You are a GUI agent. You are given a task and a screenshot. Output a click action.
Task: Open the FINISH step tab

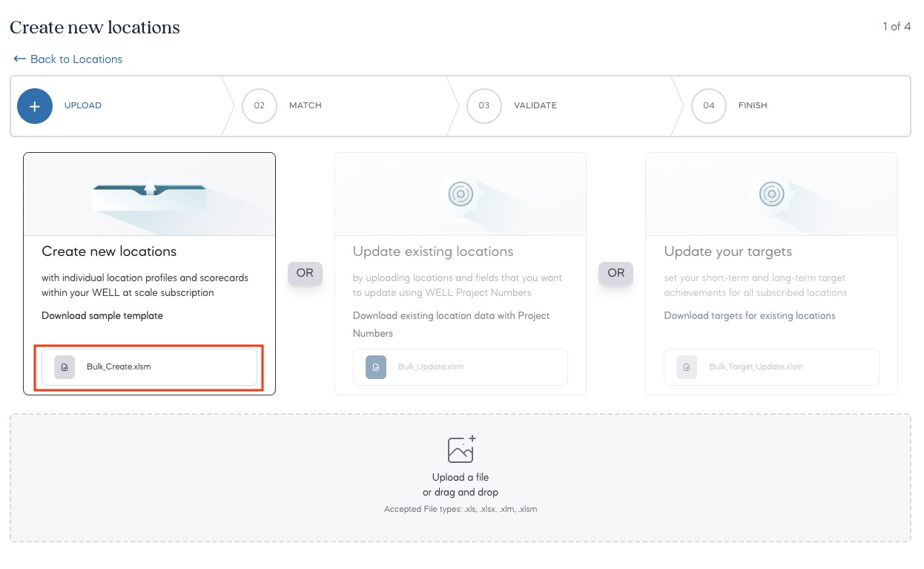(752, 106)
